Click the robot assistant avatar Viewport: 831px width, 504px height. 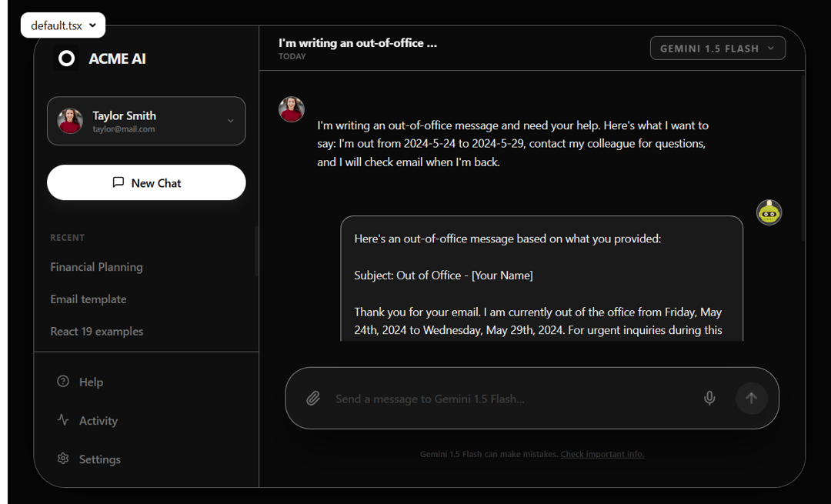pos(769,213)
